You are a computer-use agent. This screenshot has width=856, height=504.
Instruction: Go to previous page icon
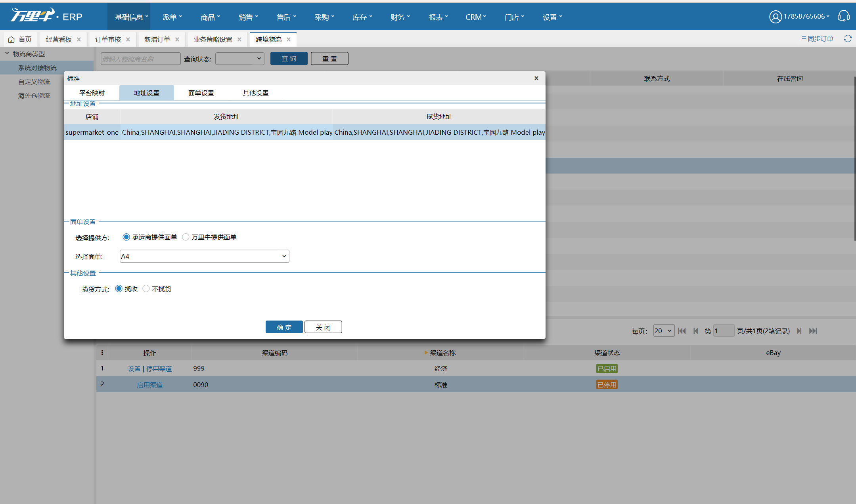(x=696, y=331)
